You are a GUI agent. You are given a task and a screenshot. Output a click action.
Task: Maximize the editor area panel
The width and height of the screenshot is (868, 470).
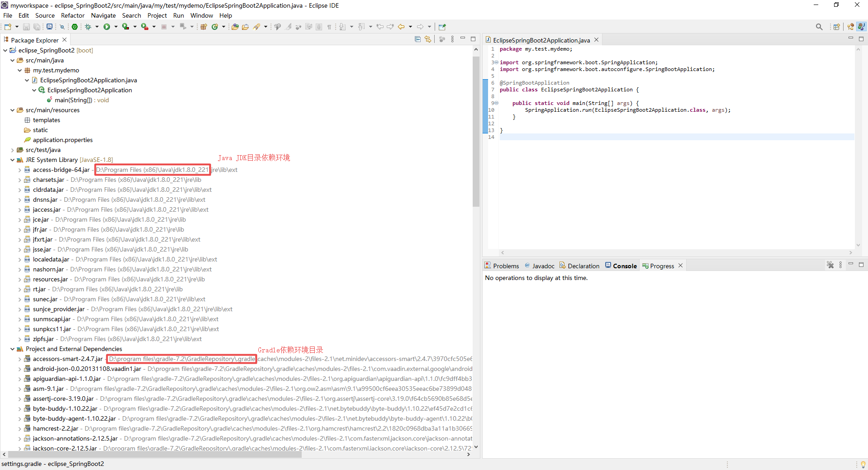click(x=861, y=38)
